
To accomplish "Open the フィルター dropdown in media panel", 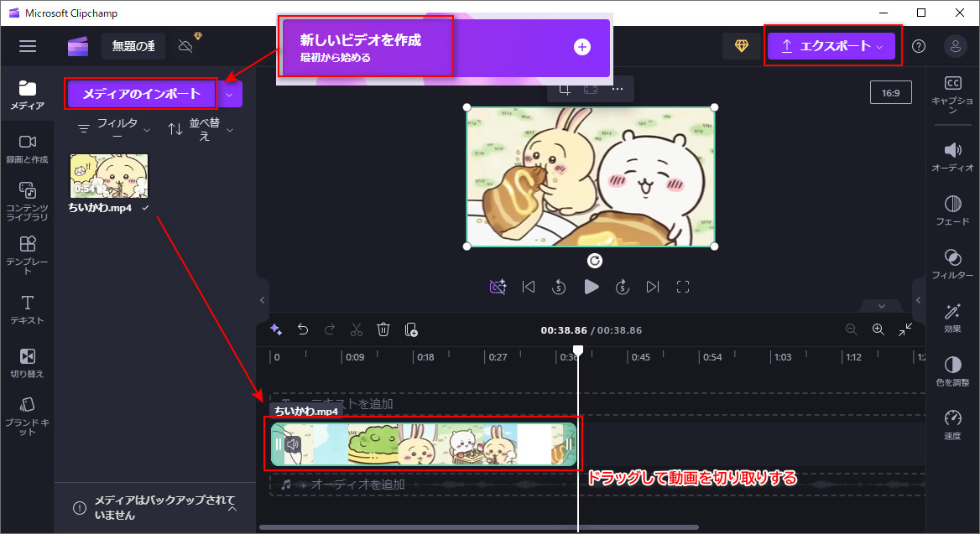I will 115,129.
